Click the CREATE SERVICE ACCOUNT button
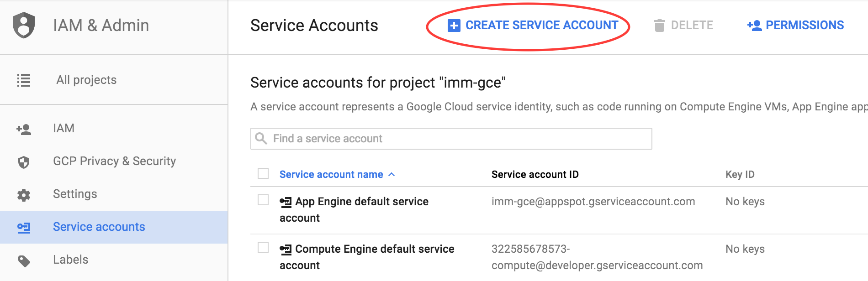Viewport: 868px width, 281px height. (533, 25)
